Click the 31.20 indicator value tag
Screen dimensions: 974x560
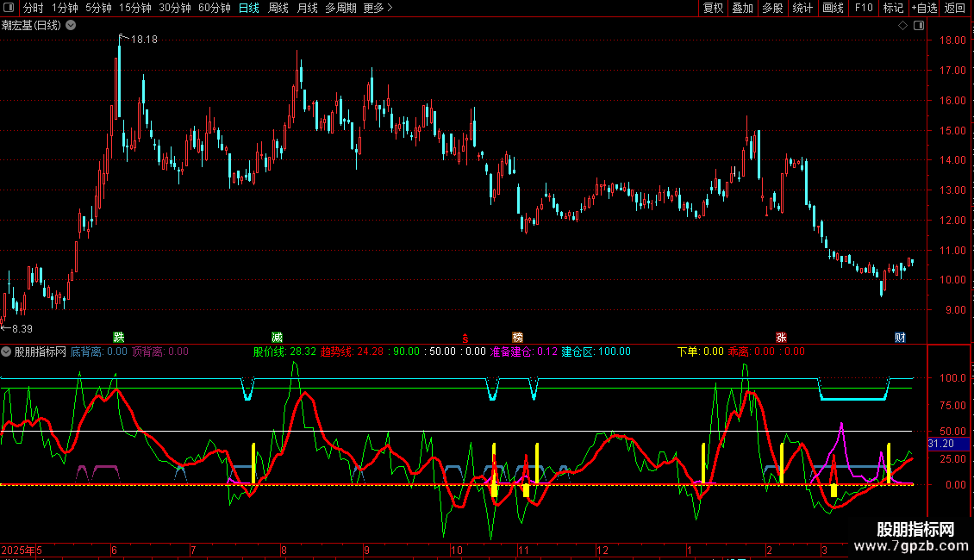click(940, 444)
